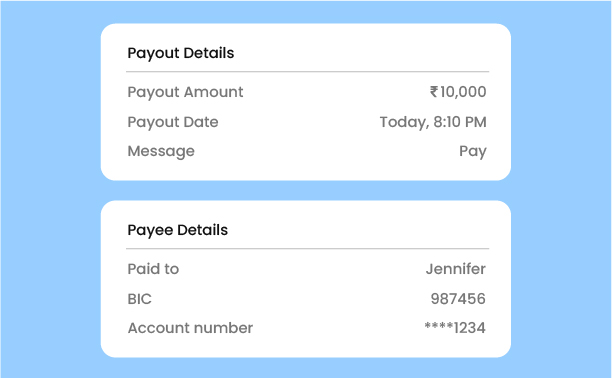Click the blue background between the cards
This screenshot has width=612, height=378.
click(306, 191)
